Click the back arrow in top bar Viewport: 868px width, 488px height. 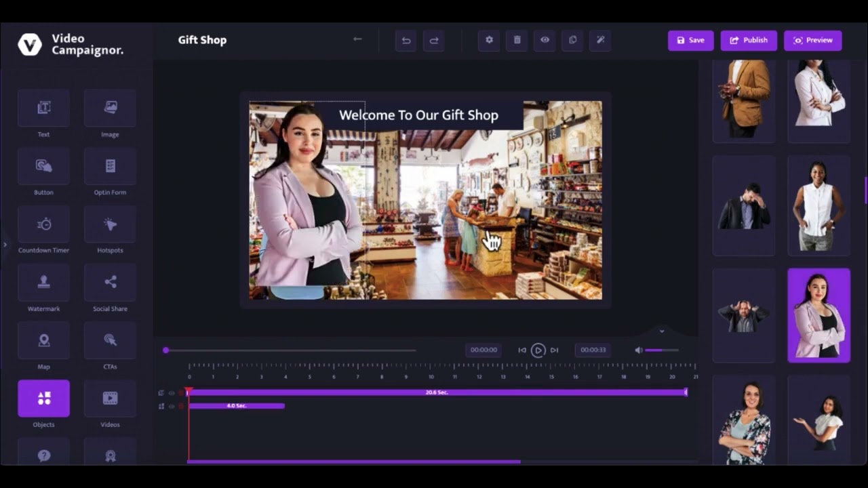(x=357, y=39)
